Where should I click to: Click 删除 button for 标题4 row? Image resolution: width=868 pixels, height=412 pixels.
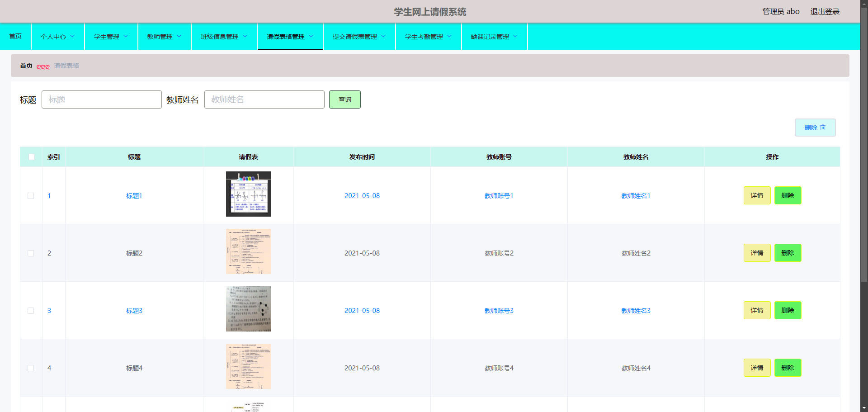788,368
